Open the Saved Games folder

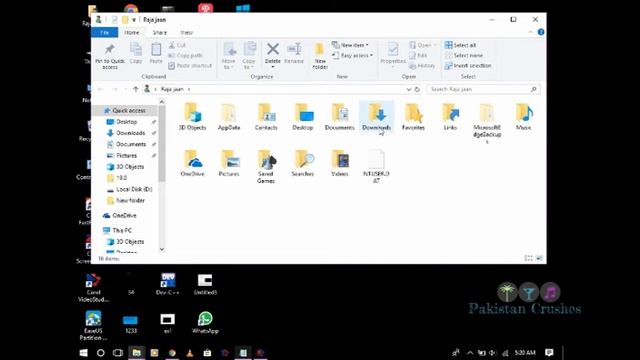click(x=266, y=166)
